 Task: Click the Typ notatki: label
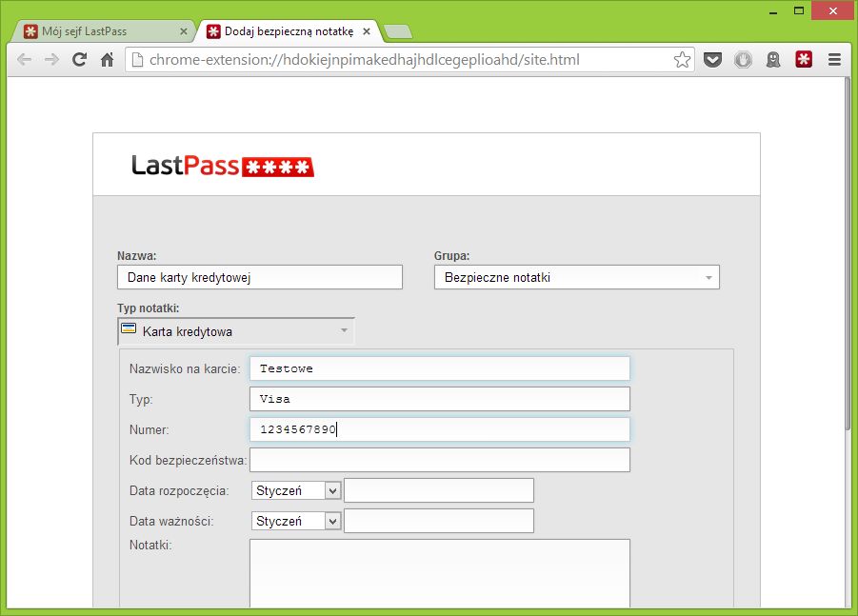pyautogui.click(x=149, y=308)
